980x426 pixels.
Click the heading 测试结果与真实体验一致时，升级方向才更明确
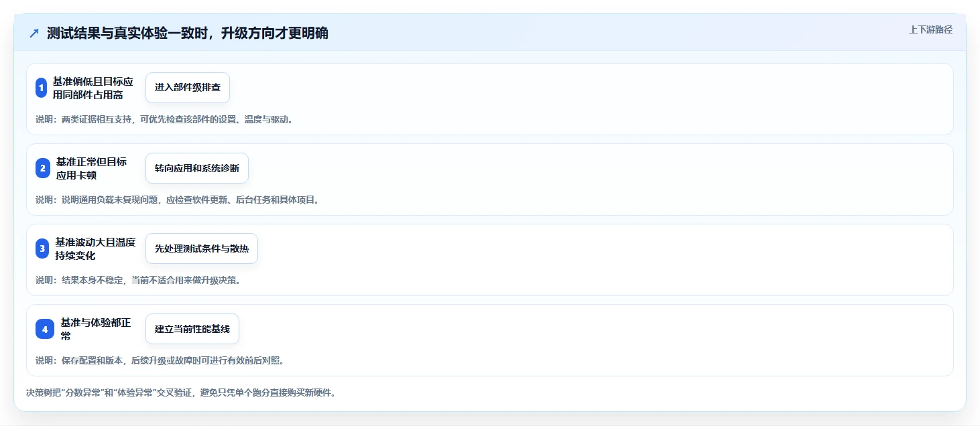188,33
